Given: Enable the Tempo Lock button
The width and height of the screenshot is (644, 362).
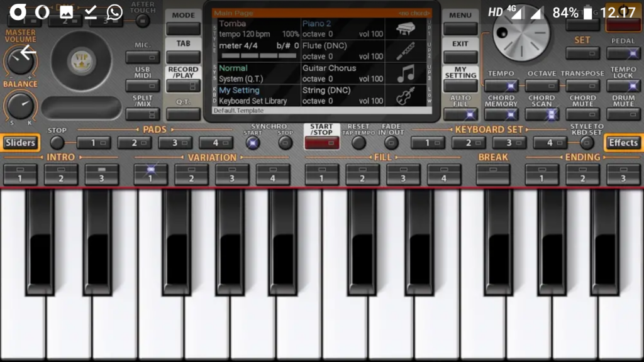Looking at the screenshot, I should click(623, 86).
